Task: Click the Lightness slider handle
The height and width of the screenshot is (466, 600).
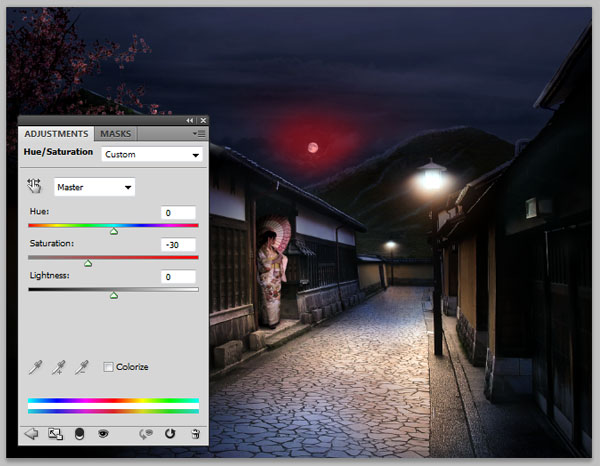Action: pos(114,295)
